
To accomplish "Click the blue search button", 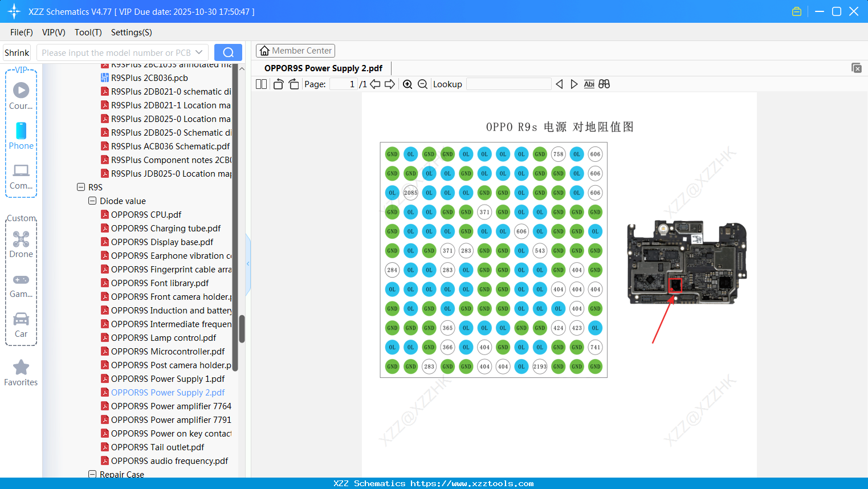I will (228, 52).
